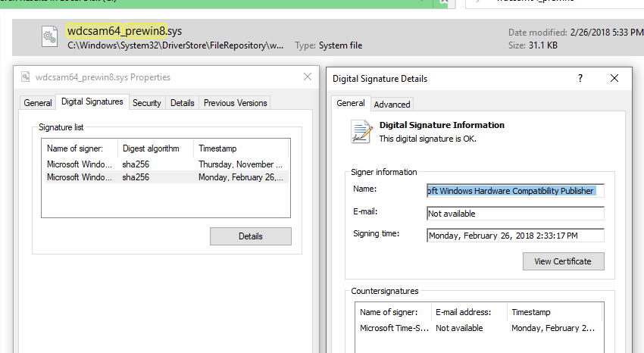Select the Monday, February 26 signature row

coord(167,177)
